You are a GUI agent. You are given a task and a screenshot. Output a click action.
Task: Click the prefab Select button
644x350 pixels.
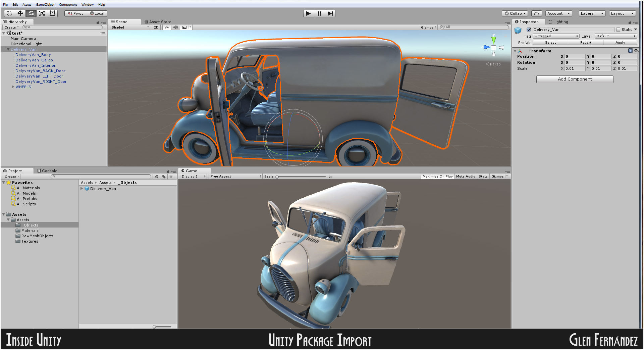tap(550, 43)
